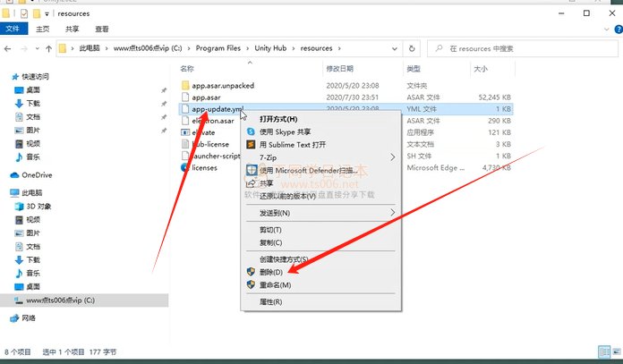Select Unity Hub breadcrumb segment

(270, 48)
